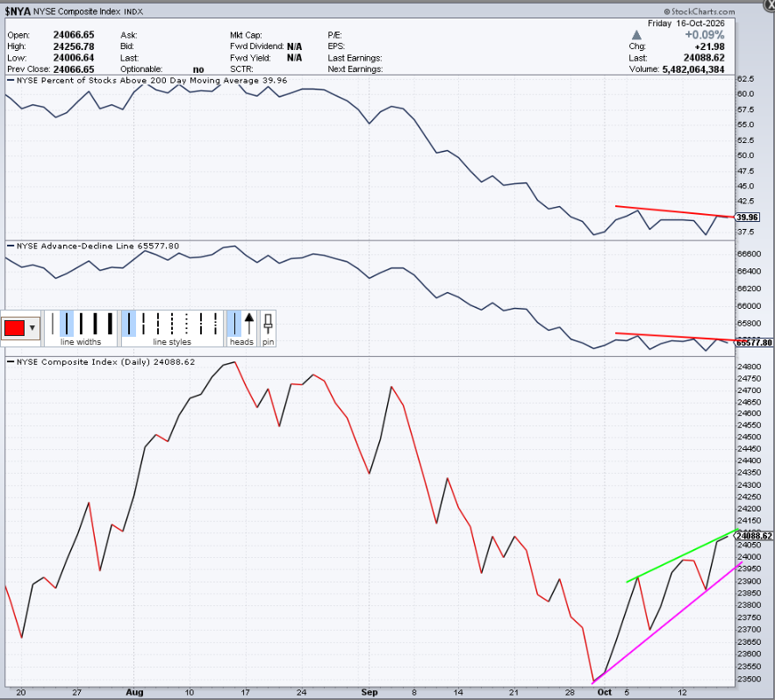The image size is (775, 700).
Task: Click the 'Oct' date axis label
Action: click(605, 692)
